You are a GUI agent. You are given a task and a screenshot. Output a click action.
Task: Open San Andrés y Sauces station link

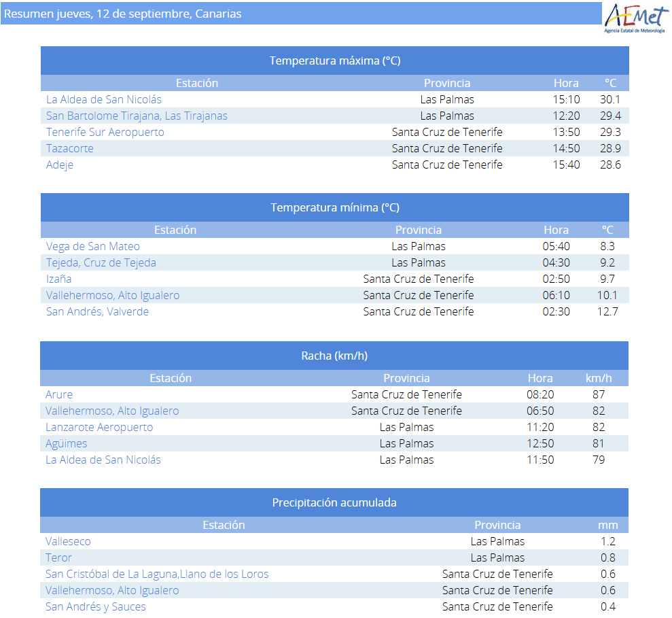[x=96, y=606]
